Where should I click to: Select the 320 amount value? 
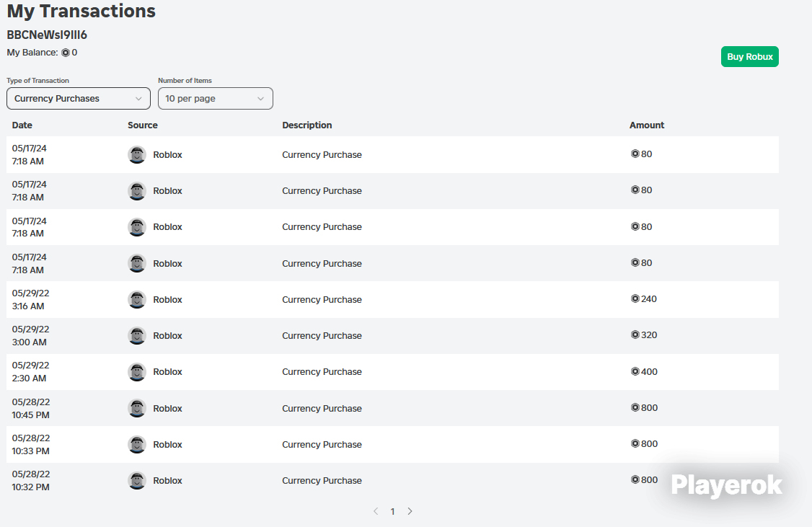[x=649, y=335]
